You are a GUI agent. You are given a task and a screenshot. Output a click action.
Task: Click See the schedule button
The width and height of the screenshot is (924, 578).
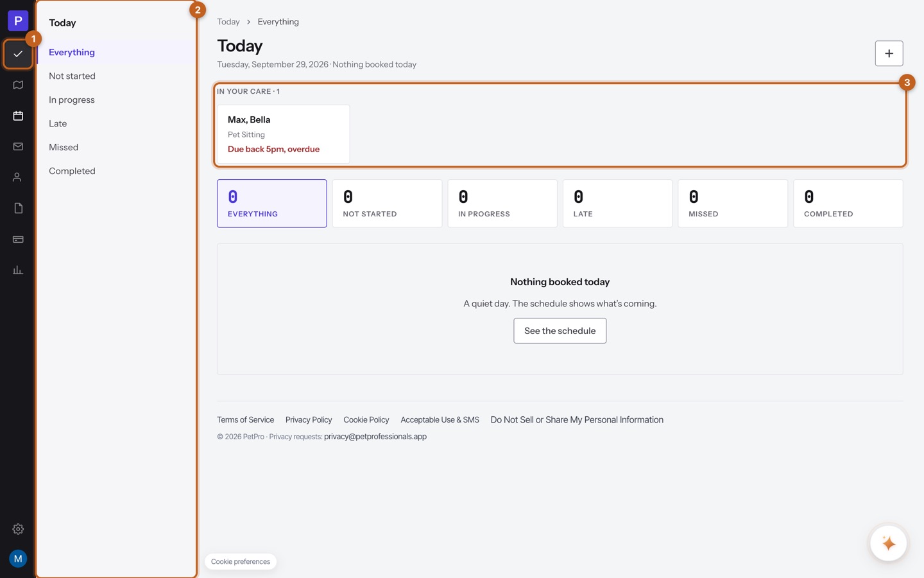(560, 331)
